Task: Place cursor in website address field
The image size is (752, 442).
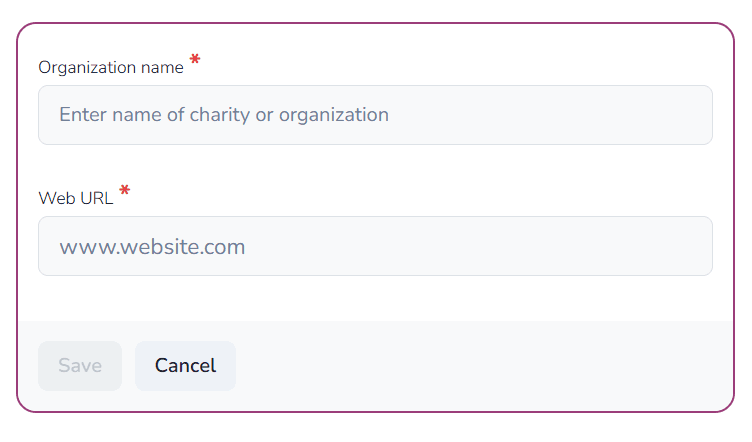Action: (375, 246)
